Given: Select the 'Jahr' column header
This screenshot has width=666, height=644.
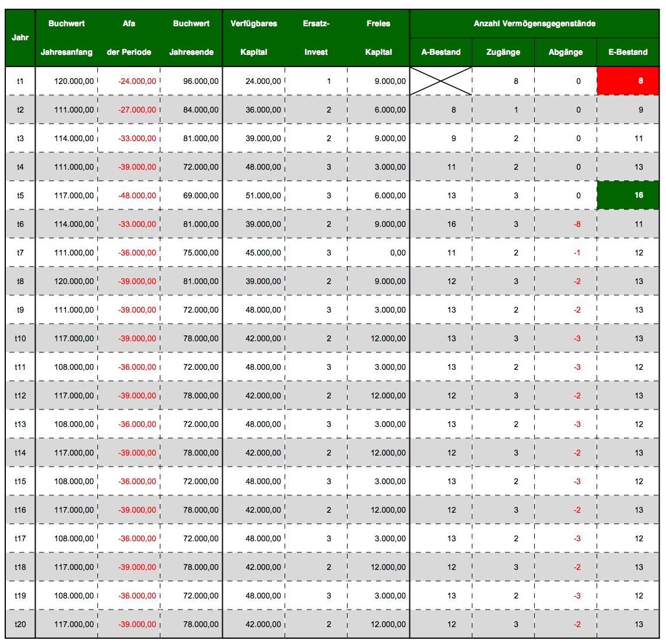Looking at the screenshot, I should [x=20, y=38].
